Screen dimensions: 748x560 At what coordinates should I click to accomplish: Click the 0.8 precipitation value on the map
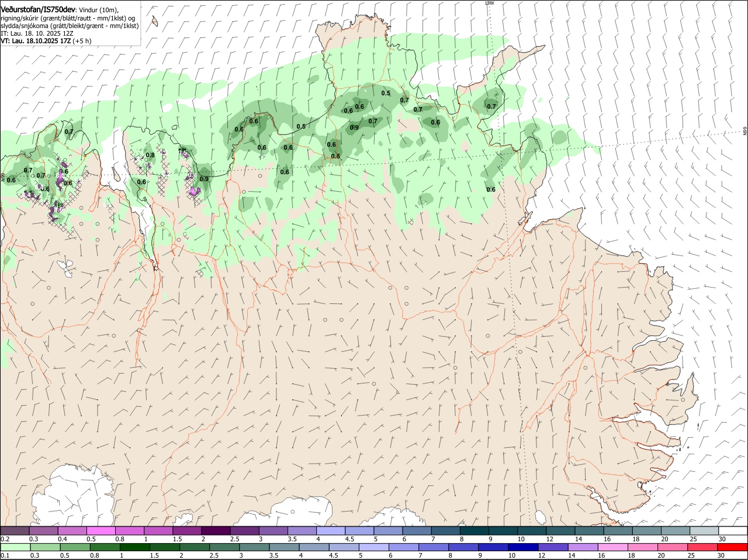coord(150,155)
